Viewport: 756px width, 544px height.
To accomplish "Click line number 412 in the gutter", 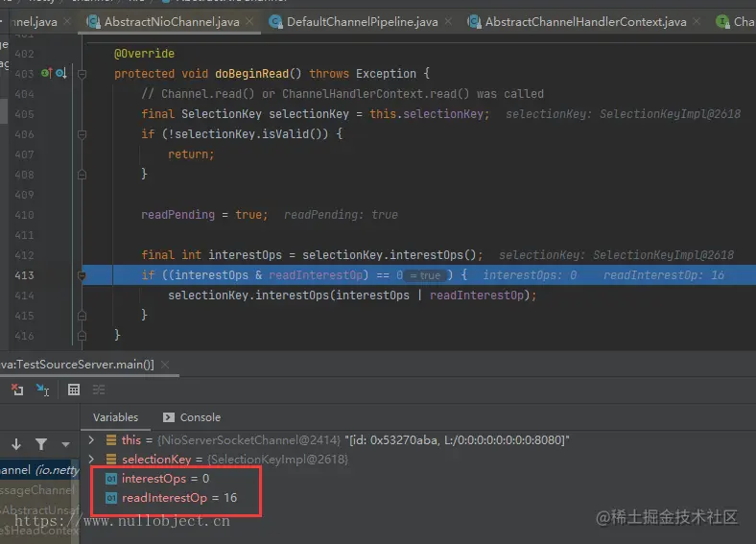I will tap(24, 255).
